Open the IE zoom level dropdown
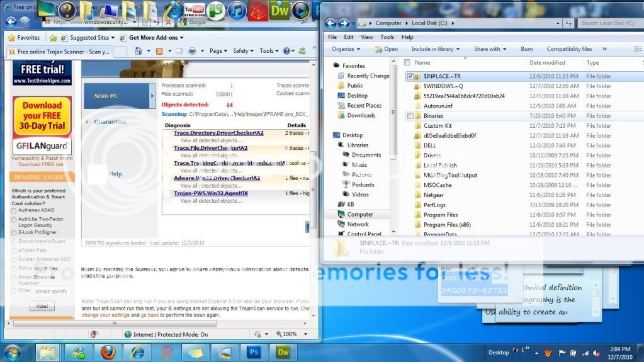Image resolution: width=644 pixels, height=362 pixels. pyautogui.click(x=305, y=334)
